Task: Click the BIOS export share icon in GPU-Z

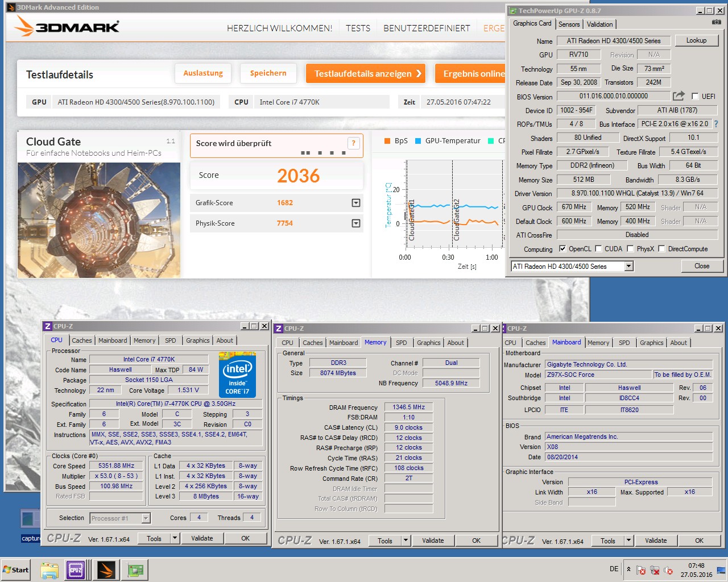Action: [x=679, y=96]
